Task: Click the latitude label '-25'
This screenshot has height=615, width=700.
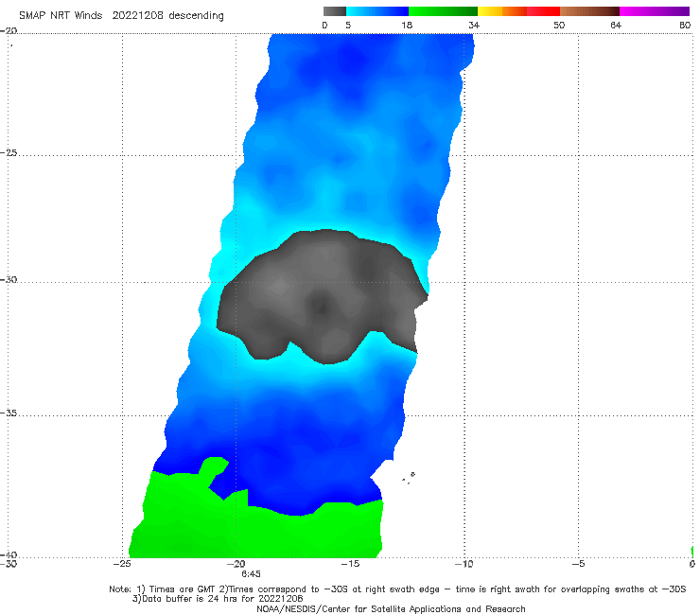Action: 9,152
